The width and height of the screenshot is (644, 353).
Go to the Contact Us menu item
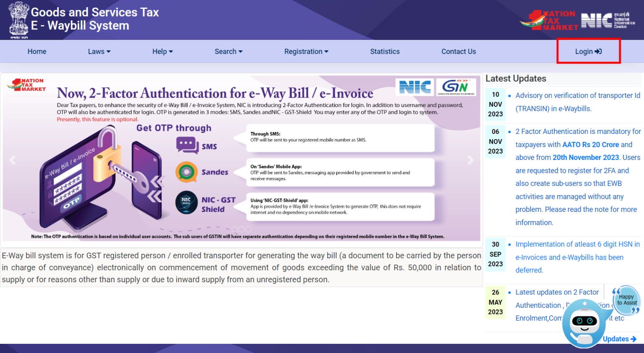tap(458, 51)
